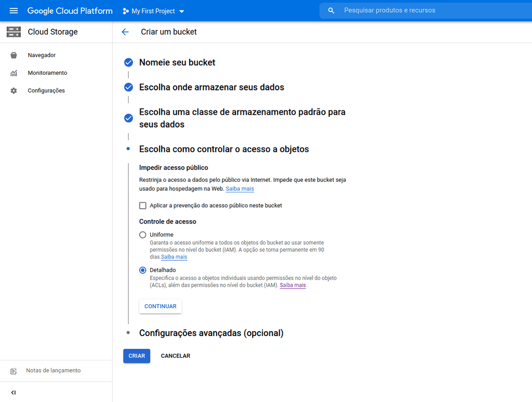This screenshot has width=532, height=402.
Task: Click the Monitoramento chart icon
Action: tap(14, 73)
